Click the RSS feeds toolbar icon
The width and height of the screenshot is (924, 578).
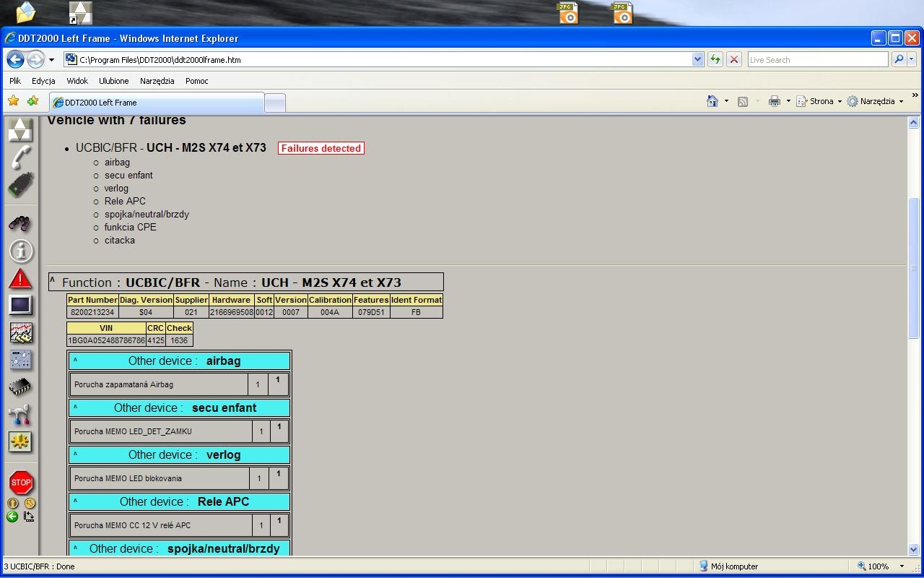[743, 102]
